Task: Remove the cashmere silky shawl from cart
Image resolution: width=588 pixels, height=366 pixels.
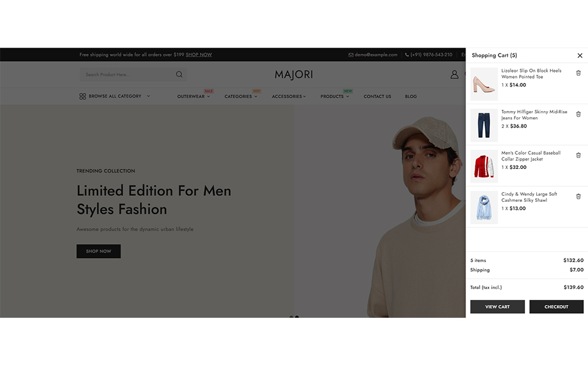Action: coord(578,196)
